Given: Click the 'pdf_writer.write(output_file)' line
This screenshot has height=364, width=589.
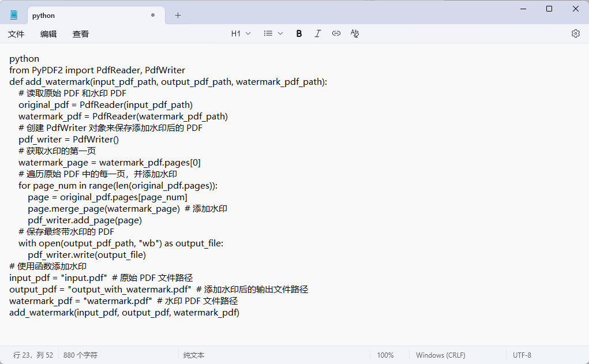Looking at the screenshot, I should click(87, 255).
